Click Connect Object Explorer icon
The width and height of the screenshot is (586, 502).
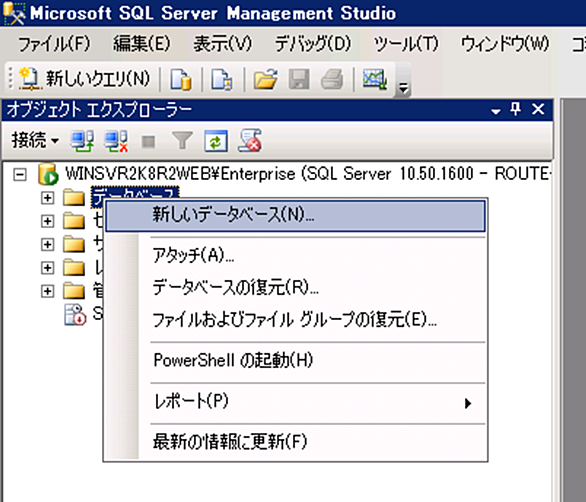82,141
